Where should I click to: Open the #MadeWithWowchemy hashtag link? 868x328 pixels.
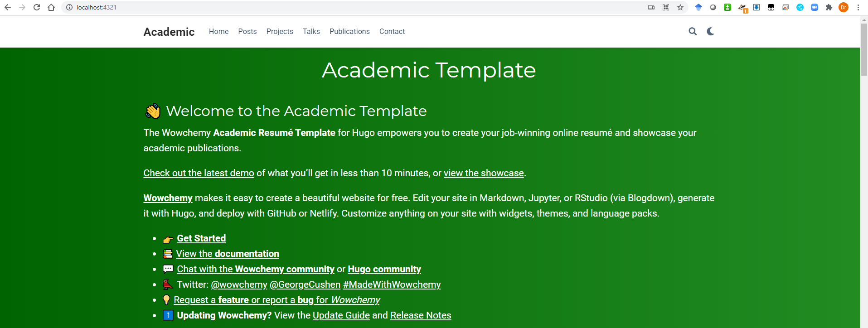tap(392, 285)
